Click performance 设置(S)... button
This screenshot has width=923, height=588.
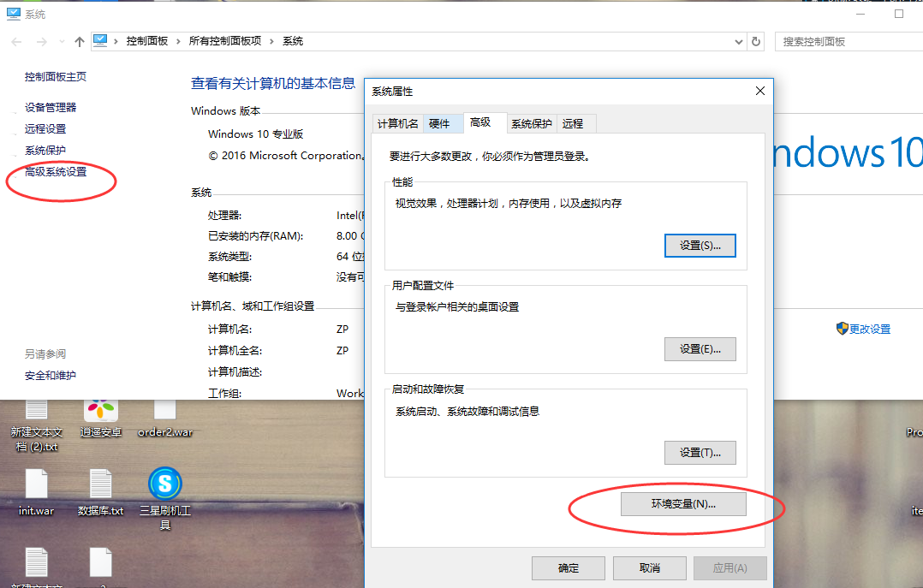tap(700, 246)
